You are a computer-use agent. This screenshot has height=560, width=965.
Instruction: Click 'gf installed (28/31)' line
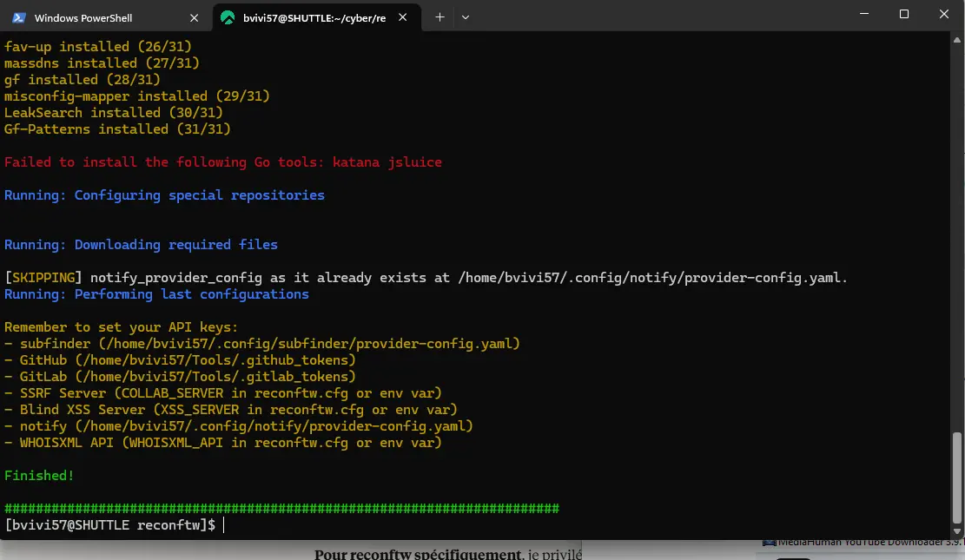[82, 80]
